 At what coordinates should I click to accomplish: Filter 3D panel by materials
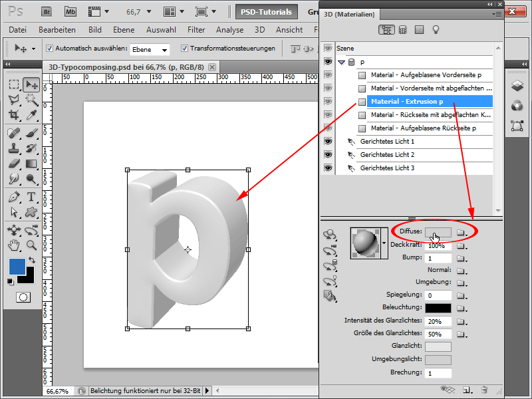coord(420,30)
